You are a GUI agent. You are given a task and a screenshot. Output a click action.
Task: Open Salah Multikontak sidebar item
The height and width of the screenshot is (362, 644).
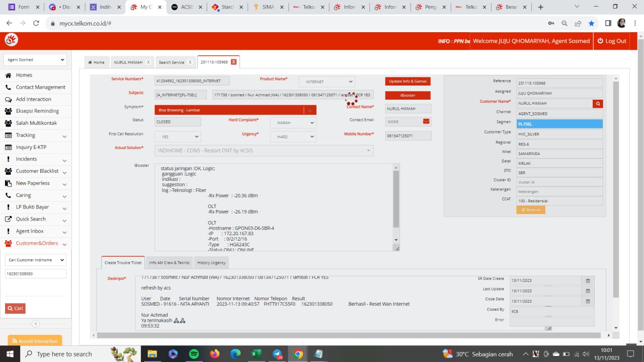36,123
